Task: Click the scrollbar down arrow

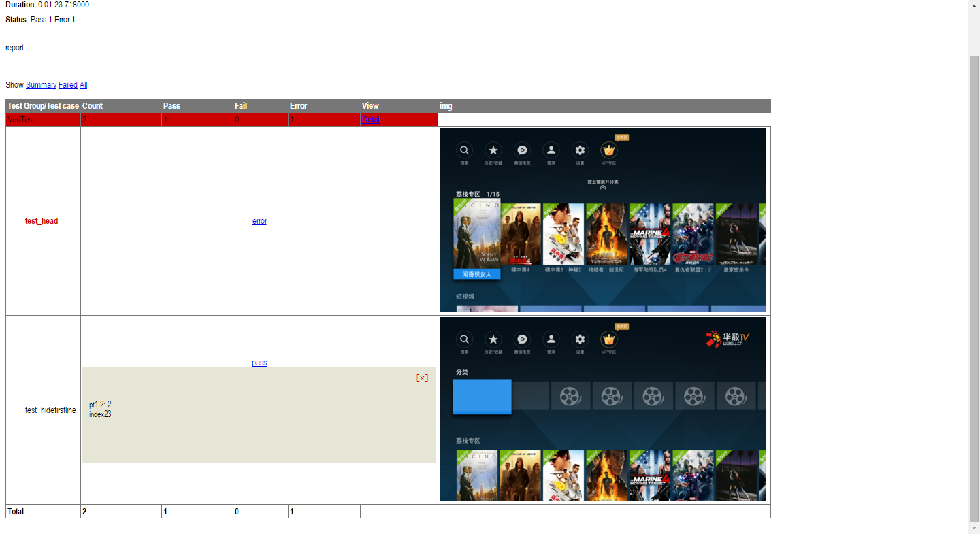Action: pyautogui.click(x=974, y=528)
